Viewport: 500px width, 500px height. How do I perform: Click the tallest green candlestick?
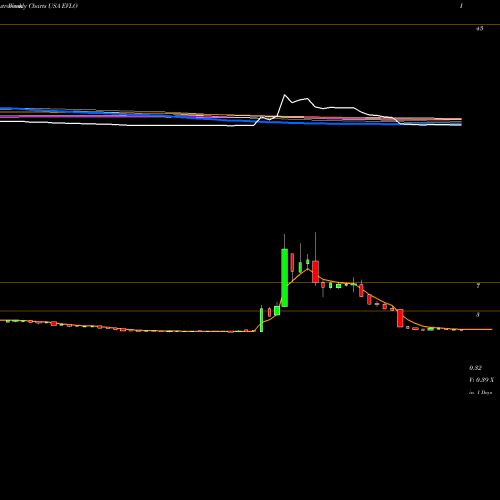284,278
